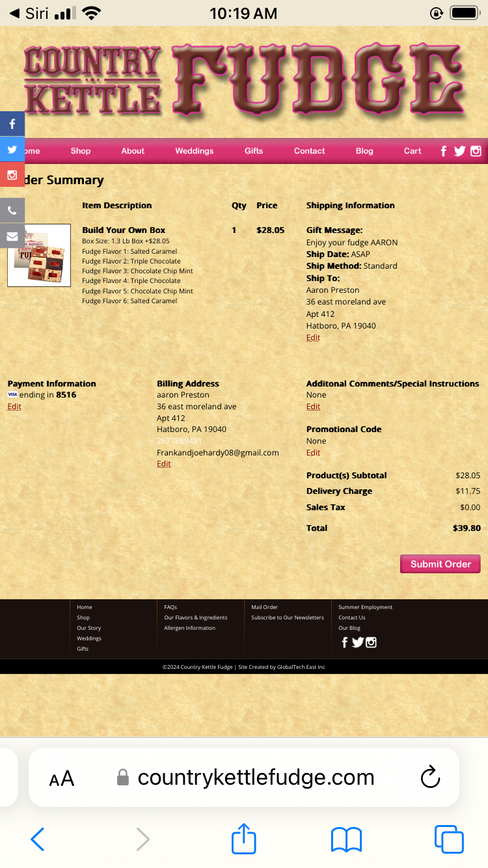
Task: Open the Instagram floating sidebar icon
Action: (x=12, y=174)
